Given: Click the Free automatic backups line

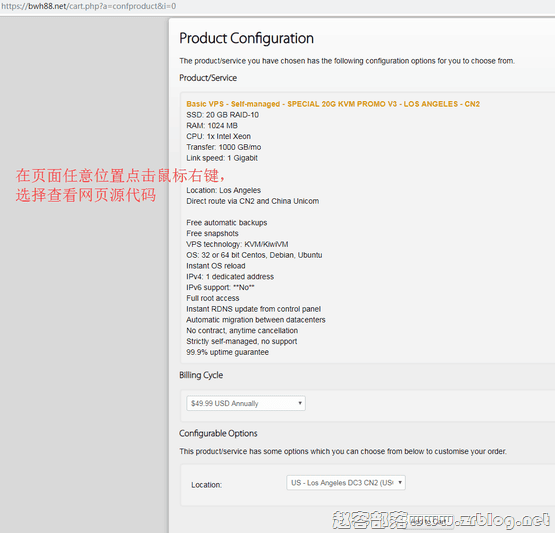Looking at the screenshot, I should tap(227, 223).
